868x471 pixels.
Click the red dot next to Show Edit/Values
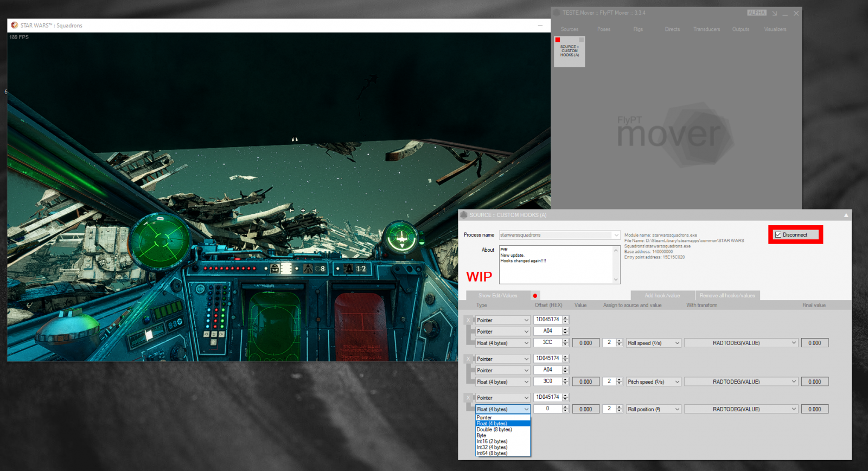tap(535, 296)
